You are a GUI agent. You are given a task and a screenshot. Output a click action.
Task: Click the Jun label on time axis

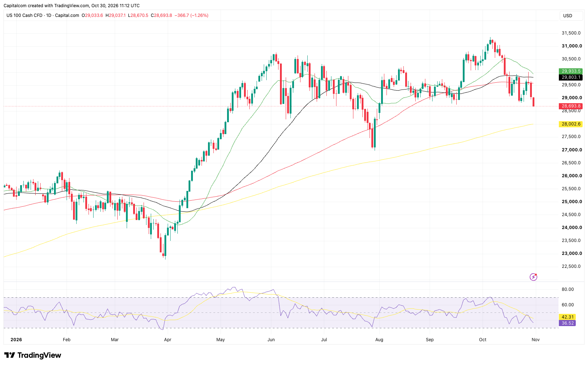271,340
